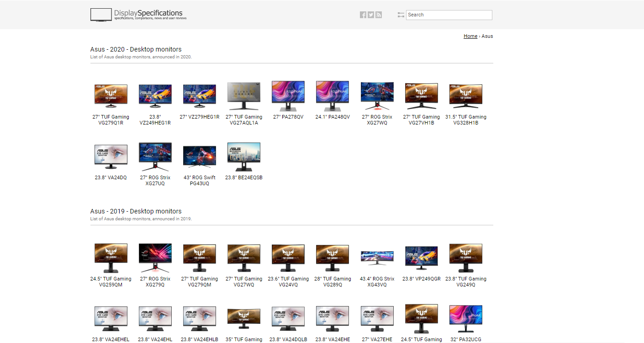Open the Twitter social icon
The height and width of the screenshot is (343, 644).
(x=371, y=15)
